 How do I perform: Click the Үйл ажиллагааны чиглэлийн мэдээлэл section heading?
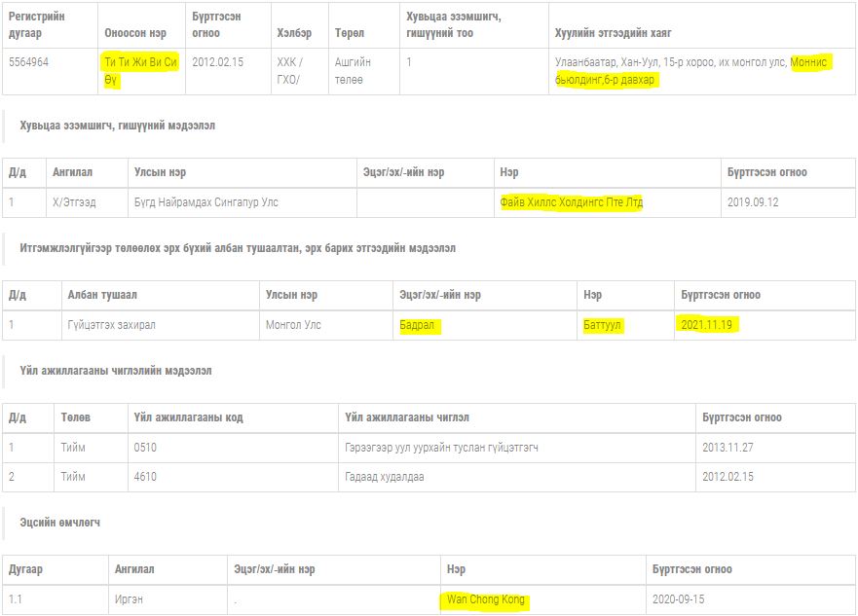(x=116, y=371)
